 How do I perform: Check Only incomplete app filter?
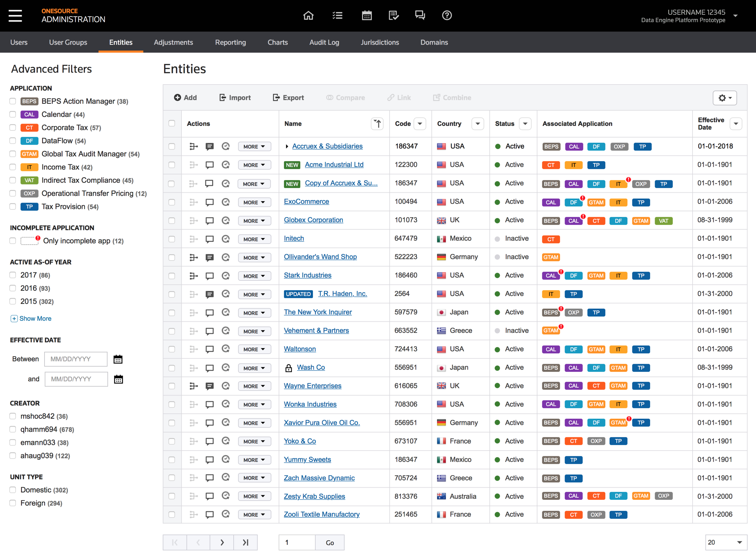tap(13, 241)
